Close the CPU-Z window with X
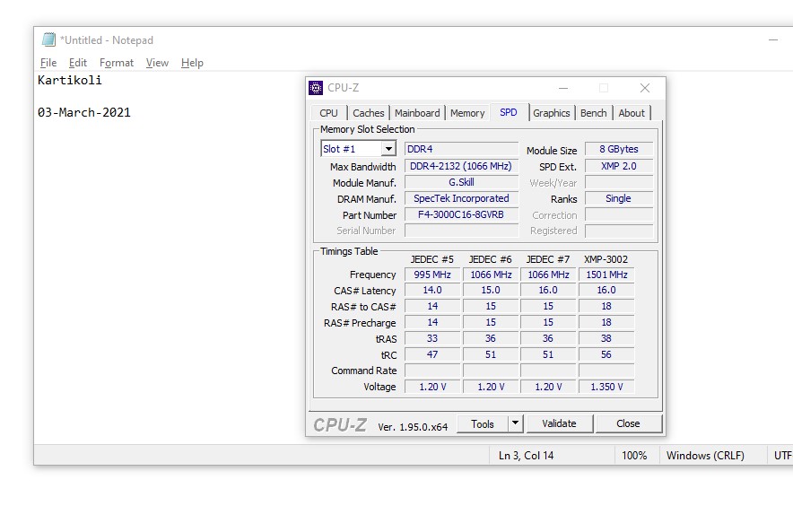The image size is (793, 532). pos(644,88)
